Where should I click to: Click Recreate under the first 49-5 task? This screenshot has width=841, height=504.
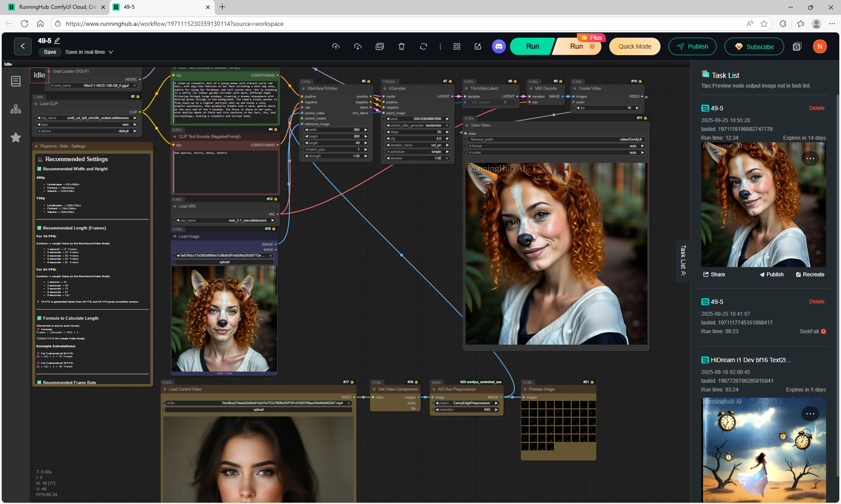(810, 275)
